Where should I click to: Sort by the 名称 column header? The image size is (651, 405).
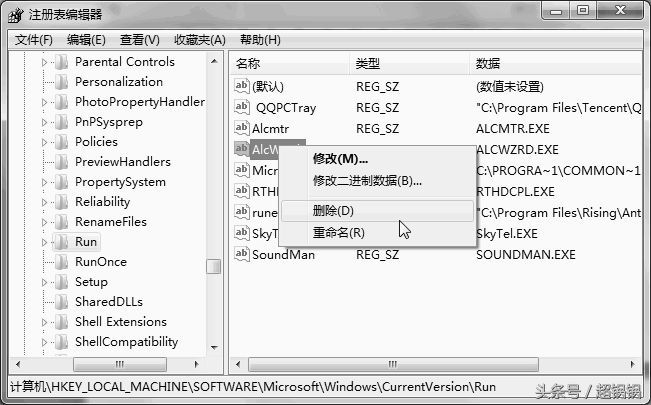point(289,64)
